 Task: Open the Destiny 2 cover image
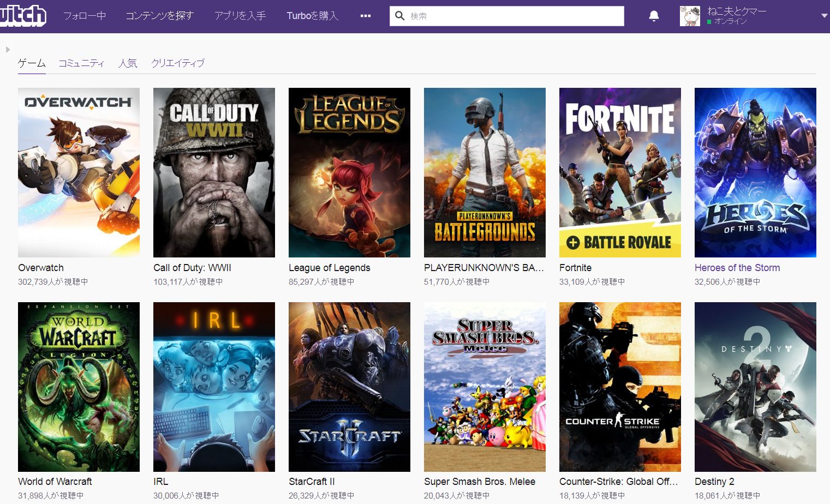(x=755, y=387)
